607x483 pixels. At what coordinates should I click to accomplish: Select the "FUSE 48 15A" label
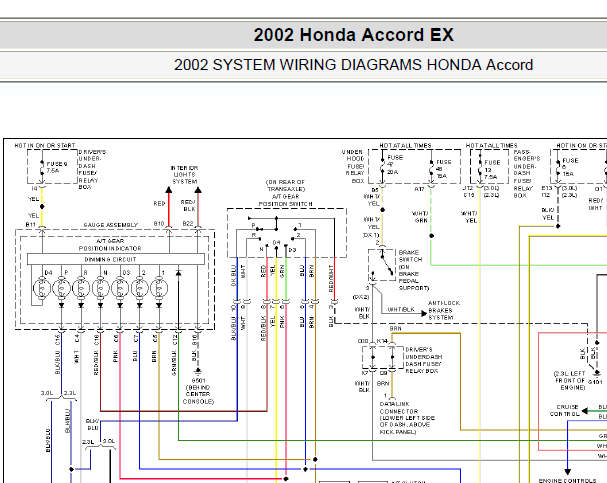click(x=444, y=169)
